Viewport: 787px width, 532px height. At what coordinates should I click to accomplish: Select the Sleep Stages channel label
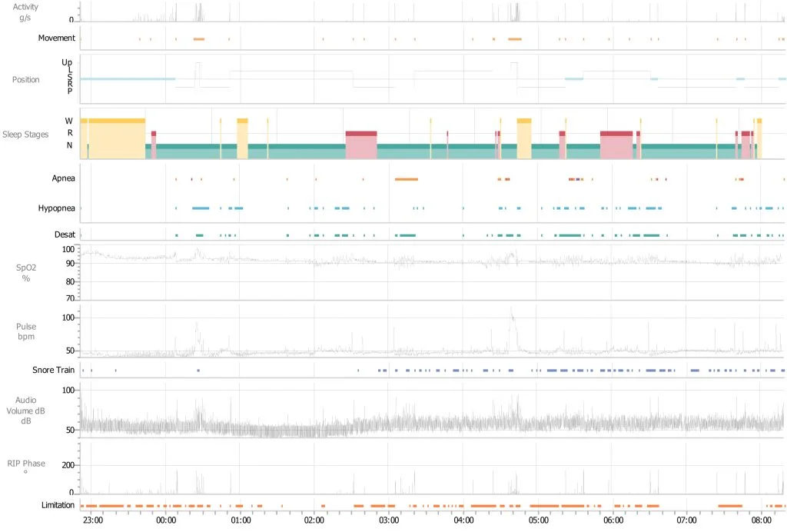26,134
